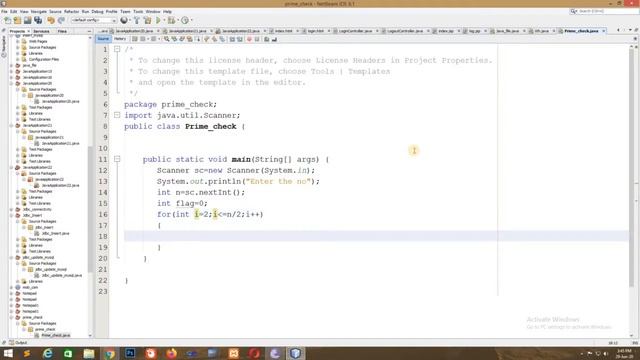This screenshot has width=640, height=360.
Task: Open the Profile Project dropdown arrow
Action: point(191,20)
